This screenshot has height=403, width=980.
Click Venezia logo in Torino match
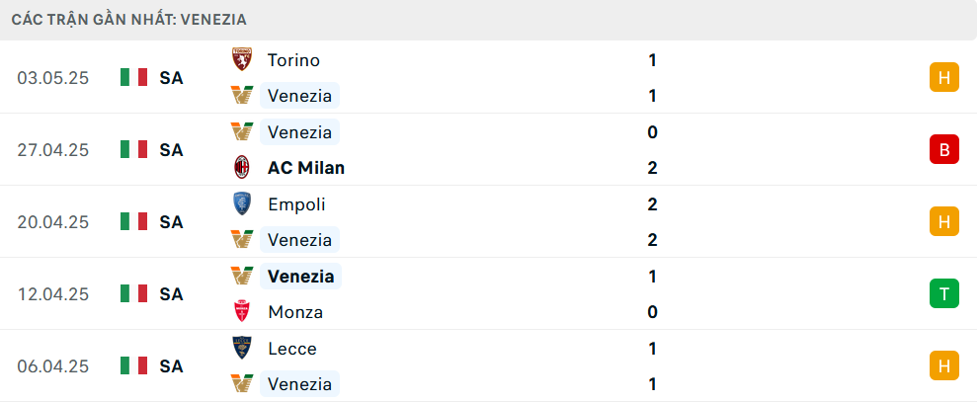(242, 96)
